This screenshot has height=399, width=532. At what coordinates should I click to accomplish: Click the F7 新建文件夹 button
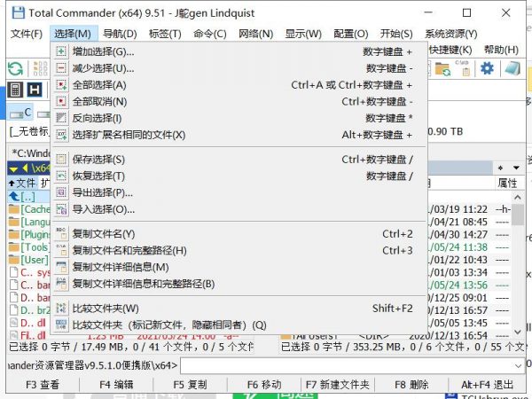point(338,385)
